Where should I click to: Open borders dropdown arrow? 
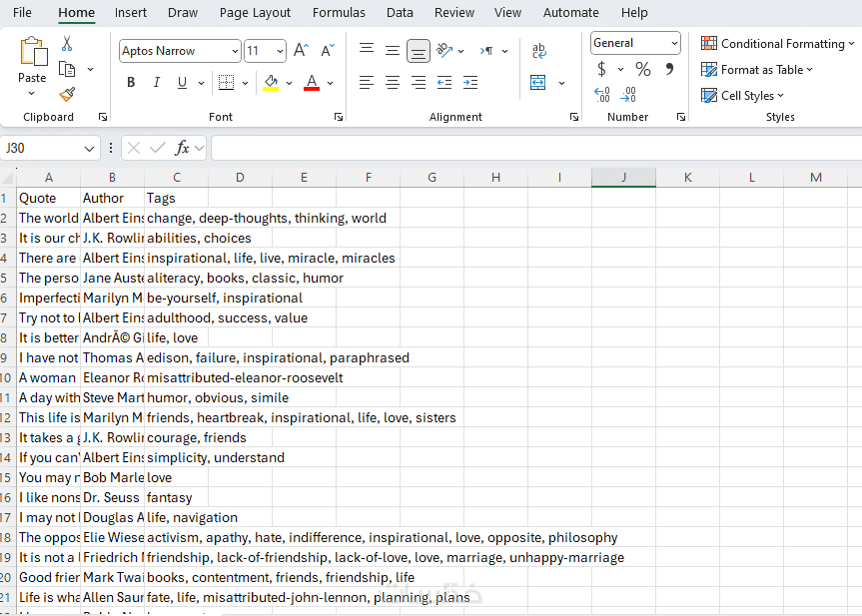click(x=245, y=83)
